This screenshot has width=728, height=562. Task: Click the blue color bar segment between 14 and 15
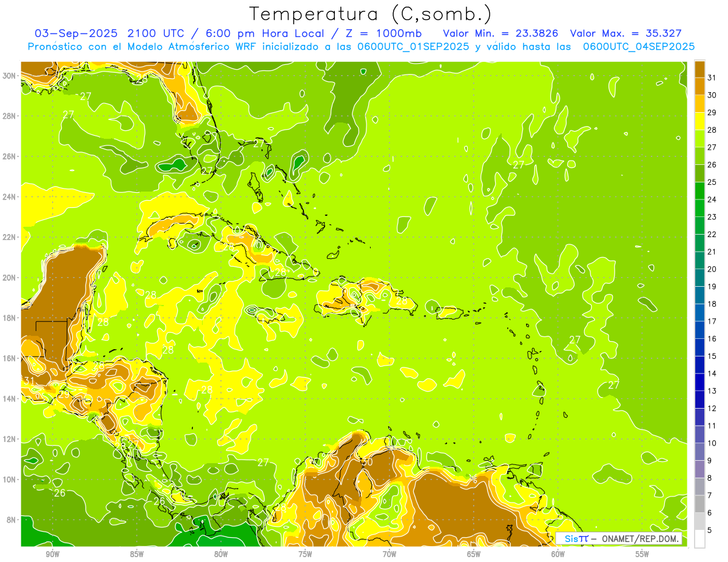pos(700,364)
